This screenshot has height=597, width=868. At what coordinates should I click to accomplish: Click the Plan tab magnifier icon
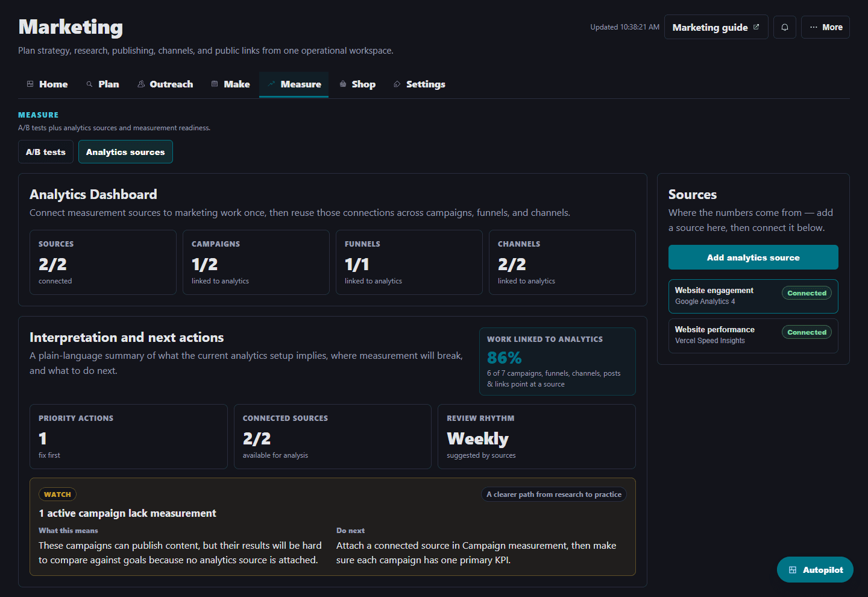89,84
